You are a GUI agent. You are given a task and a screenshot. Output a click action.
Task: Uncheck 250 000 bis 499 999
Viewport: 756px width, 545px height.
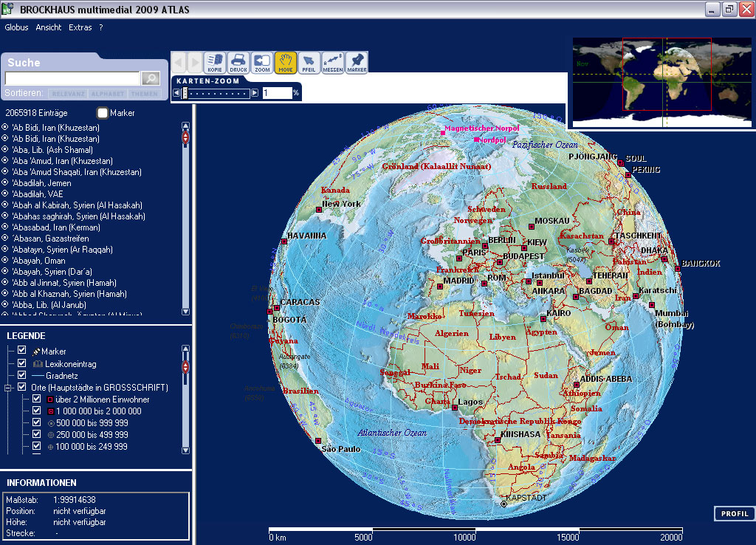coord(37,434)
